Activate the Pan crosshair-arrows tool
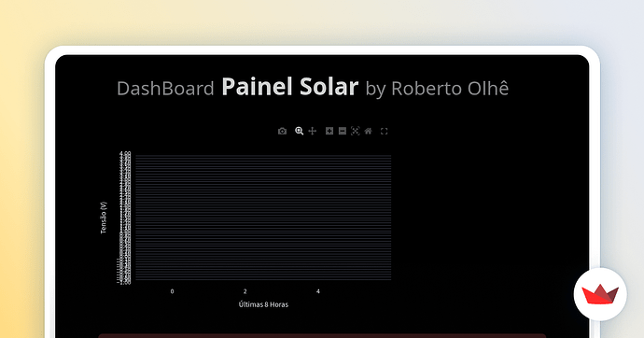The height and width of the screenshot is (338, 644). click(x=313, y=131)
